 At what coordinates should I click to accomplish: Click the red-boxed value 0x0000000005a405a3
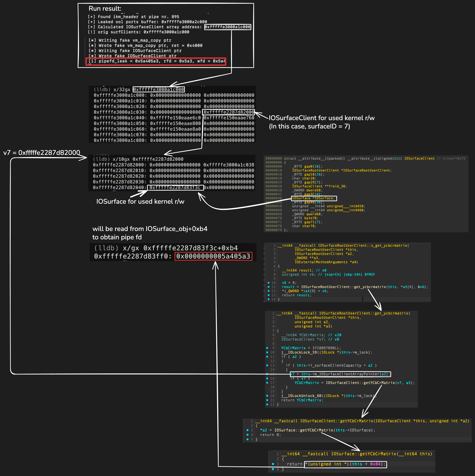pyautogui.click(x=213, y=256)
